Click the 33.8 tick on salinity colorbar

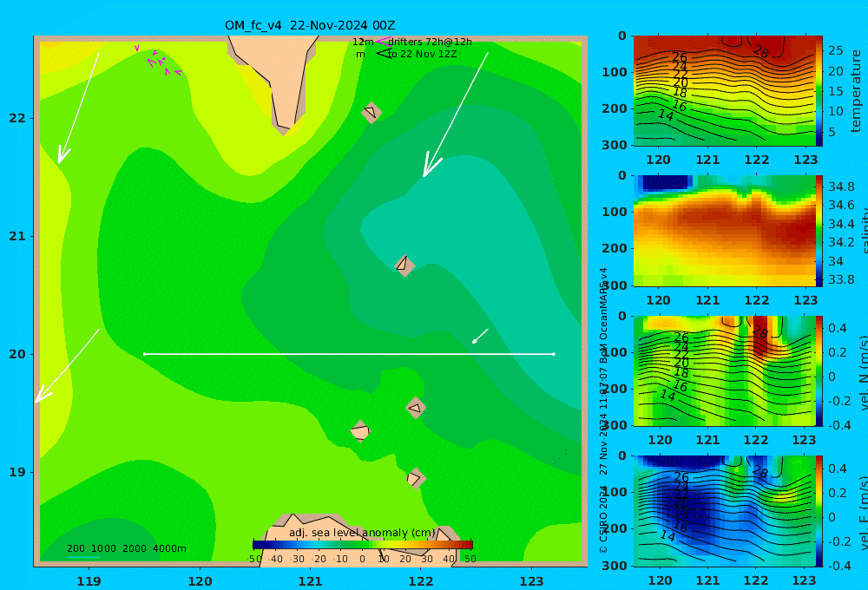[x=841, y=279]
